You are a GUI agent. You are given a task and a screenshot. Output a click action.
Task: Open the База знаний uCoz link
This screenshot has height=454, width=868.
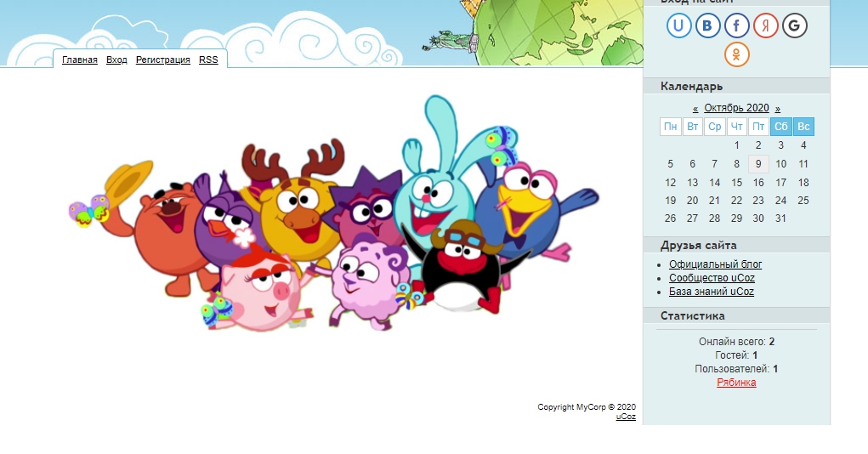(712, 292)
